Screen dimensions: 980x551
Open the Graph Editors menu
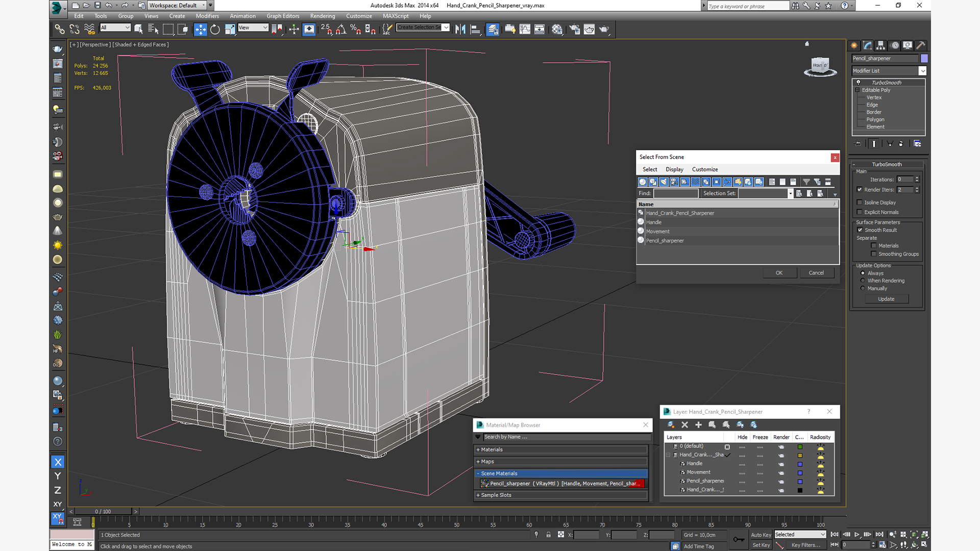[x=283, y=16]
